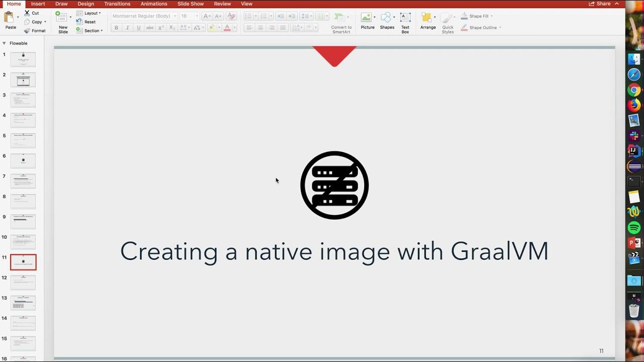Collapse the Flowable section in slide panel
The width and height of the screenshot is (644, 362).
(x=4, y=43)
